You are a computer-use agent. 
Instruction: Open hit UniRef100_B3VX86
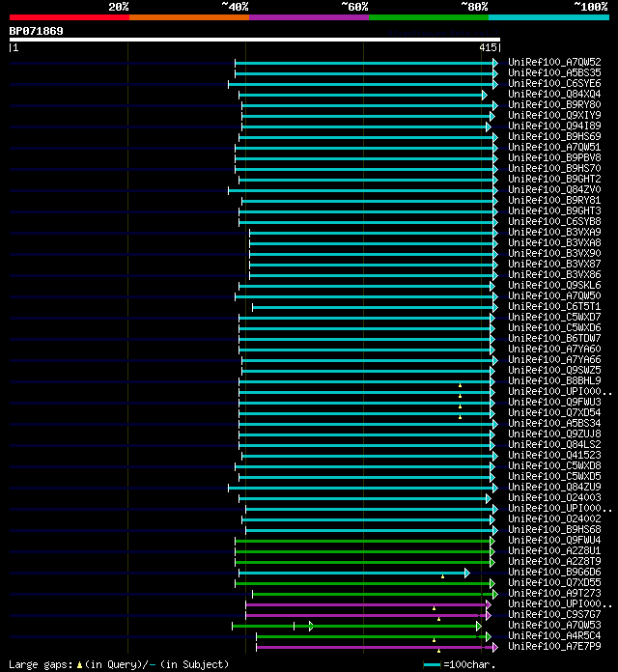pyautogui.click(x=554, y=275)
